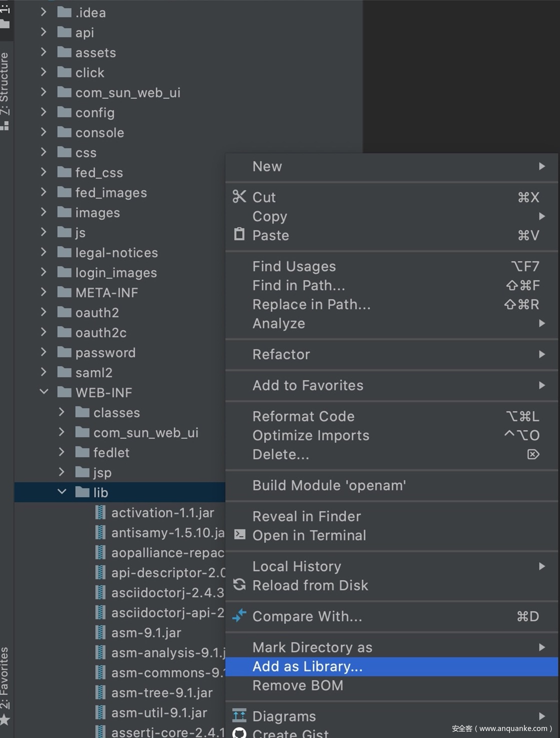Viewport: 560px width, 738px height.
Task: Open the New submenu
Action: (267, 166)
